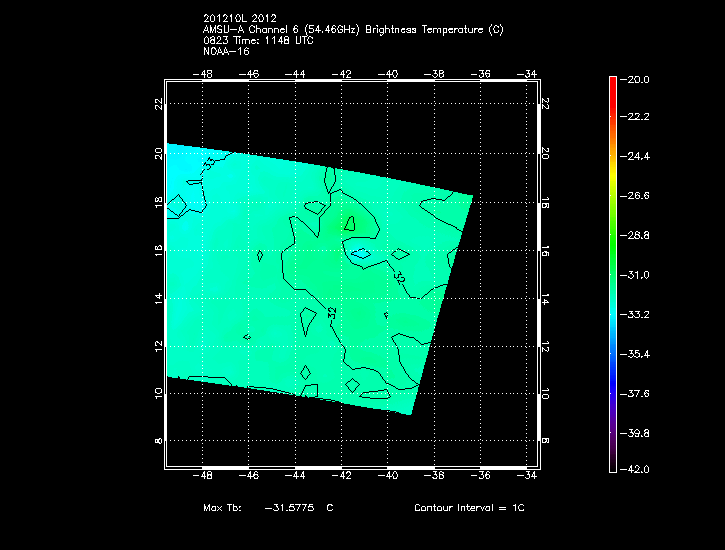Viewport: 725px width, 550px height.
Task: Select the AMSU-A Channel 6 Brightness Temperature heading
Action: coord(352,30)
